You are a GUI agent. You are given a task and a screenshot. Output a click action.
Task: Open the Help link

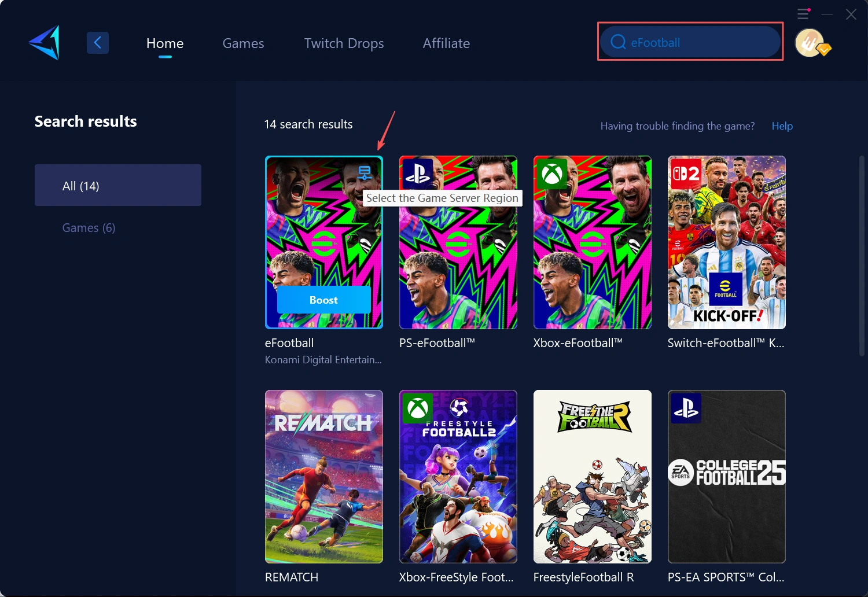[782, 126]
